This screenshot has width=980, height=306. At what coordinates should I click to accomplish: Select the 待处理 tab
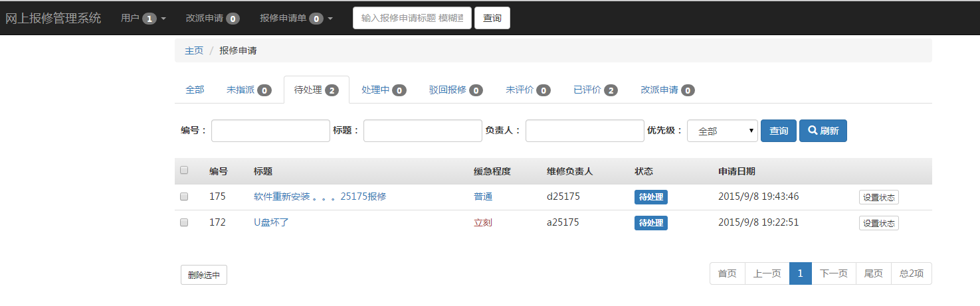pyautogui.click(x=316, y=90)
